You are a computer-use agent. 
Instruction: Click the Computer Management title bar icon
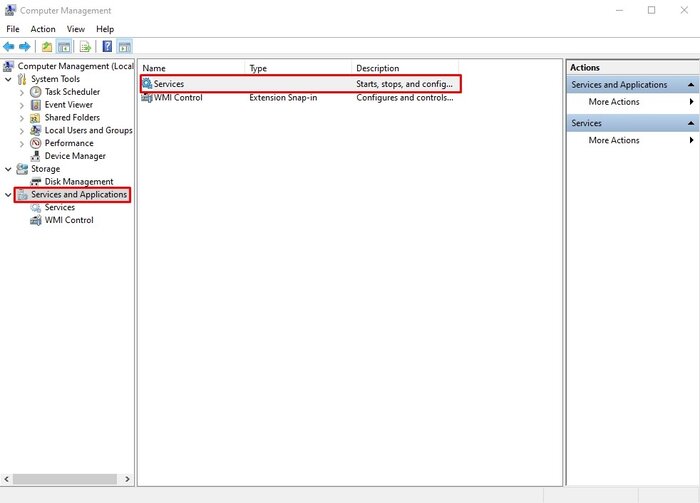[10, 10]
